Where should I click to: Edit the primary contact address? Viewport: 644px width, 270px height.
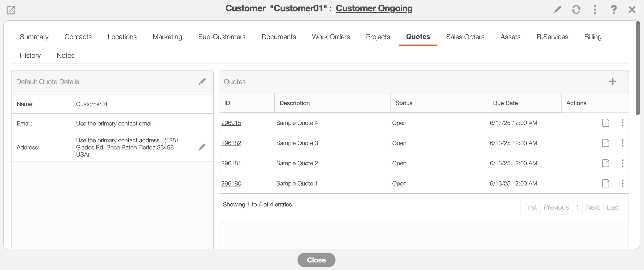tap(202, 147)
